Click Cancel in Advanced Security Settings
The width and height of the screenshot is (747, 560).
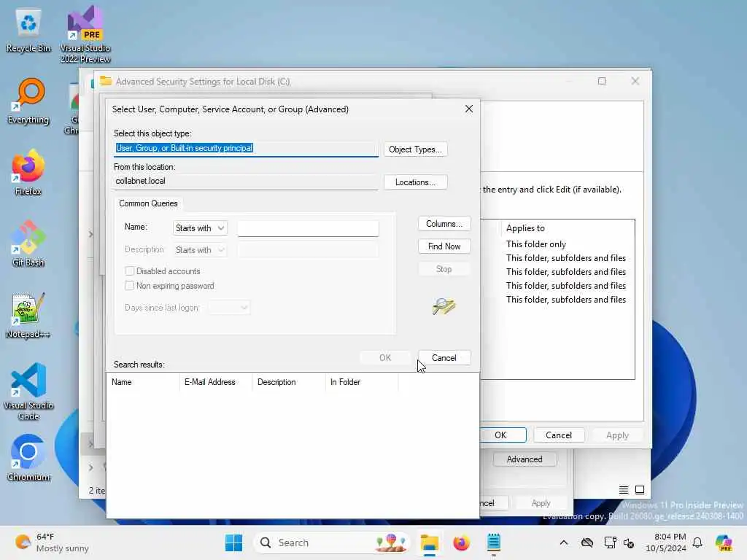558,435
